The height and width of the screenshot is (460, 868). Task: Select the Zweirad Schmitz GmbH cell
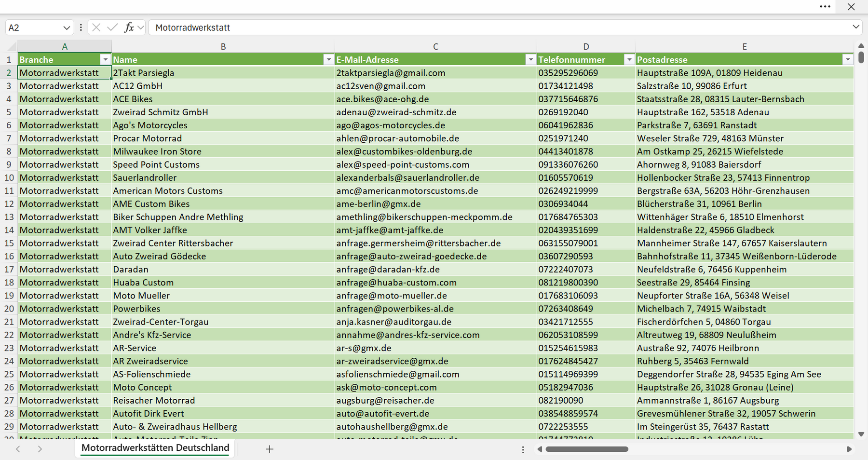pyautogui.click(x=223, y=112)
